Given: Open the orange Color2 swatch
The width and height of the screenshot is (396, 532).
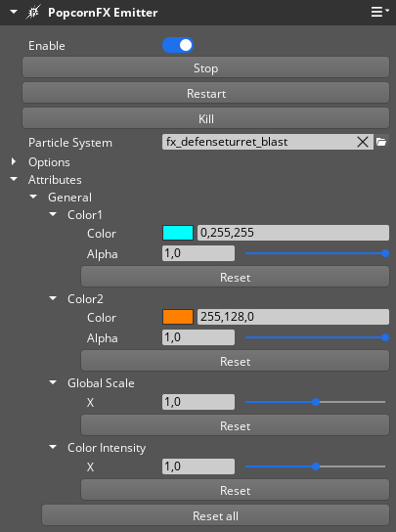Looking at the screenshot, I should tap(178, 317).
